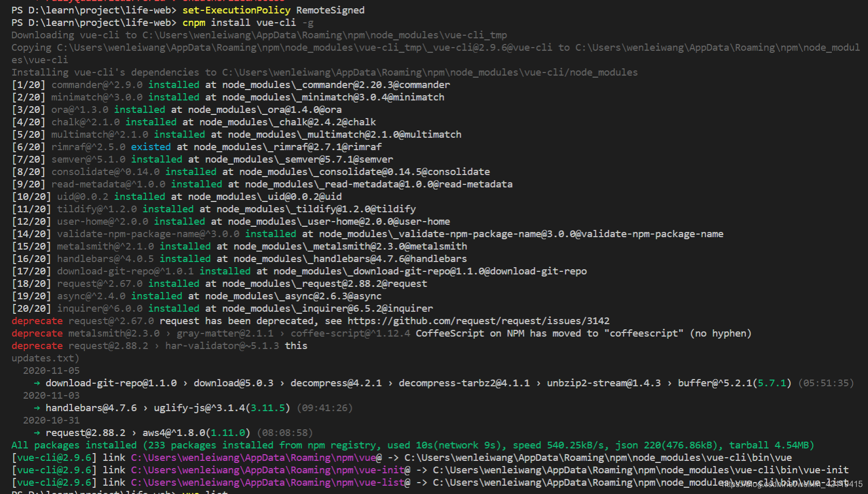Click 'node_modules\_consolidate@0.14.5@consolidate' path
Screen dimensions: 868x494
point(364,172)
